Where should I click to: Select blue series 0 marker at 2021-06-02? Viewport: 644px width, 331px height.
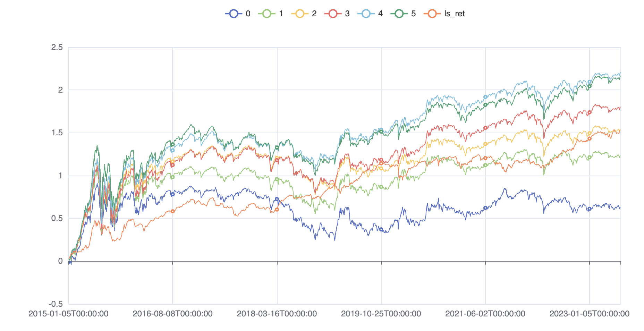coord(485,208)
